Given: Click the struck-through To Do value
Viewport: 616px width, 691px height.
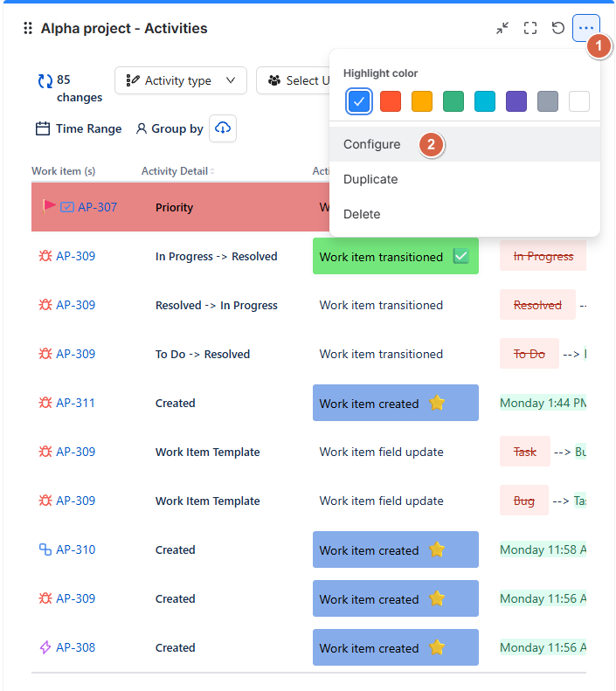Looking at the screenshot, I should [529, 354].
